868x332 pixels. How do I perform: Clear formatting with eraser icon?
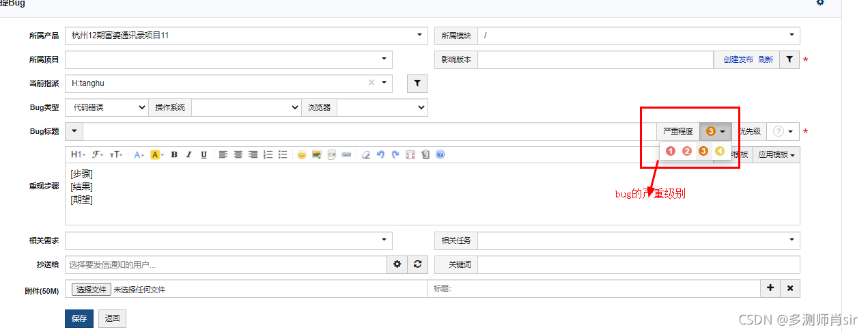[x=366, y=154]
